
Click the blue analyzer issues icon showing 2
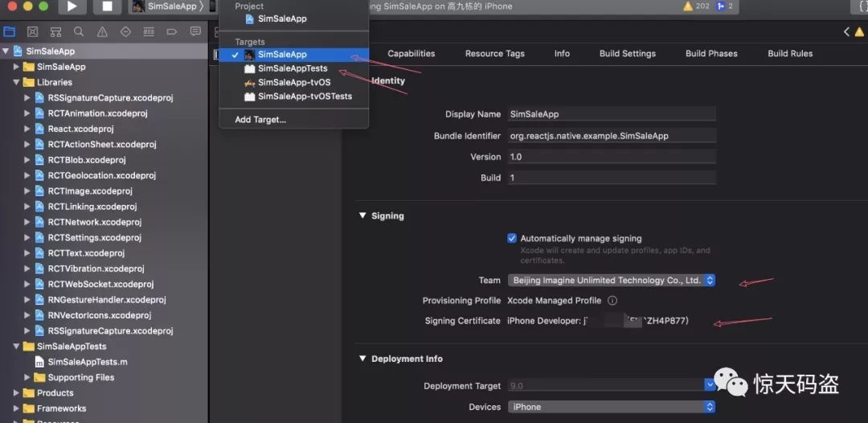(725, 6)
